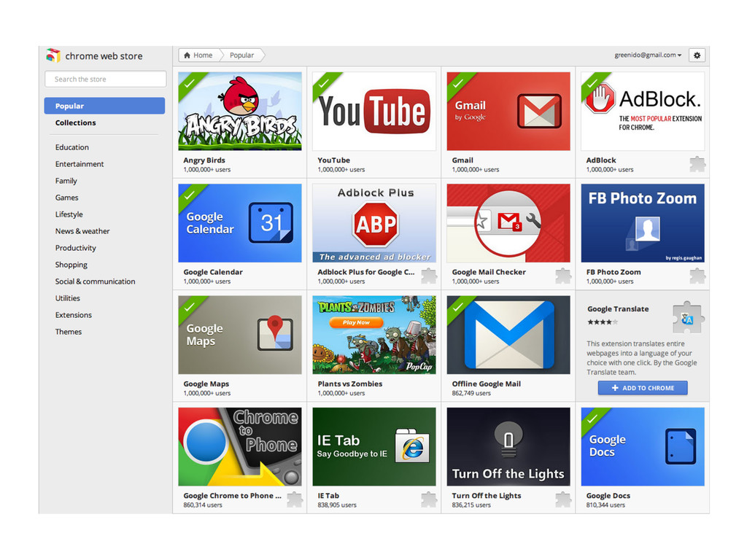Open the Turn Off the Lights thumbnail
This screenshot has width=747, height=560.
[508, 447]
